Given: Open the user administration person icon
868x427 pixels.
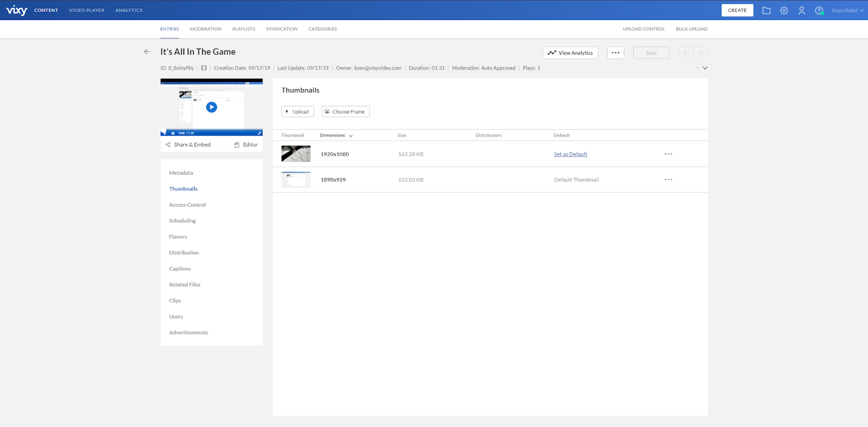Looking at the screenshot, I should tap(801, 10).
